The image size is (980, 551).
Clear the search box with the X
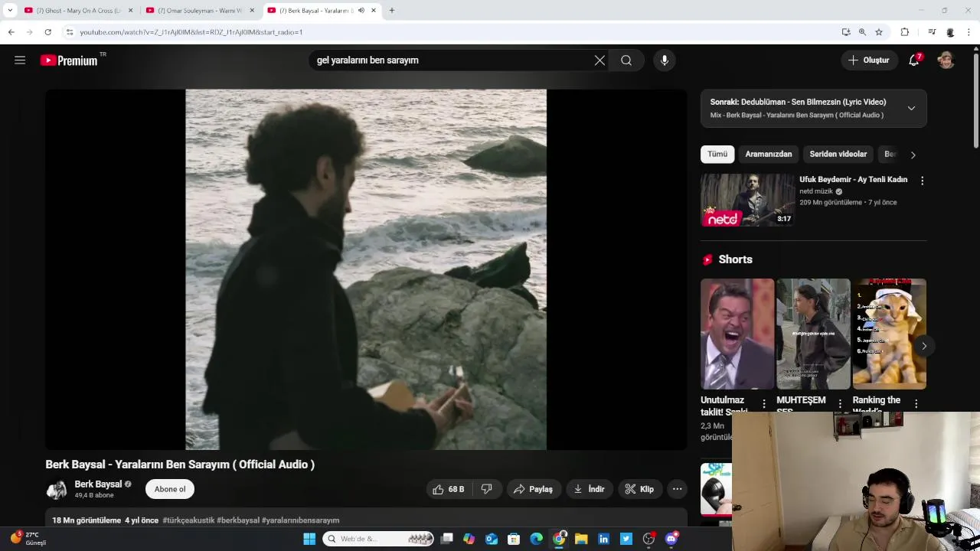point(599,60)
